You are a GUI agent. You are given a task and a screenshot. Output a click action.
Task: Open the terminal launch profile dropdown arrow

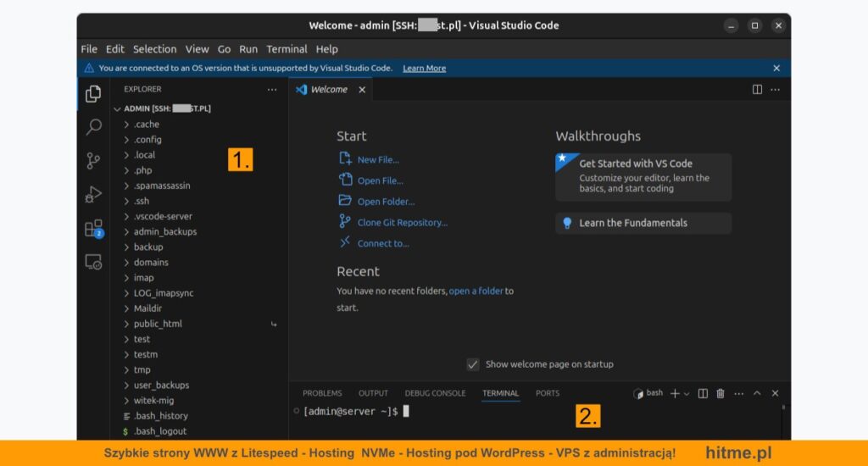[x=687, y=394]
